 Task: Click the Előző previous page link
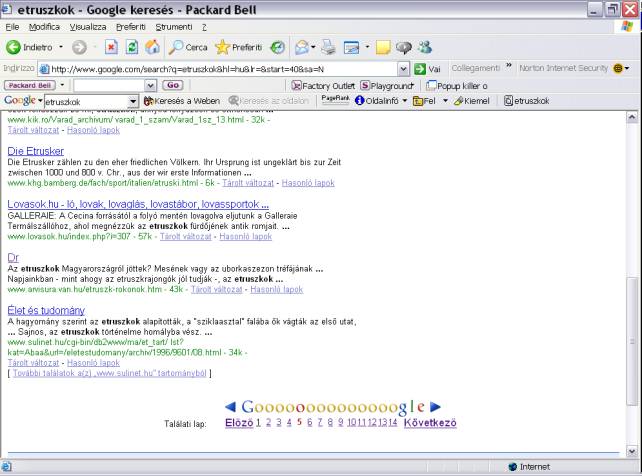click(x=239, y=423)
